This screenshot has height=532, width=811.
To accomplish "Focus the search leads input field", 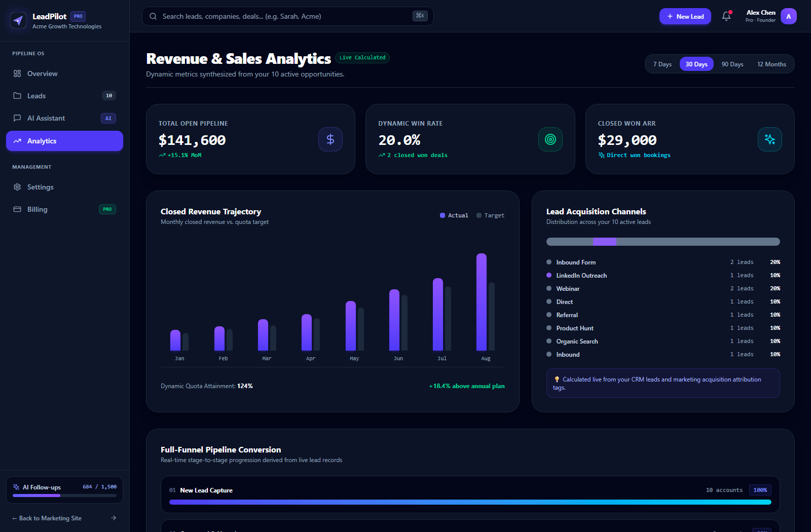I will point(288,16).
